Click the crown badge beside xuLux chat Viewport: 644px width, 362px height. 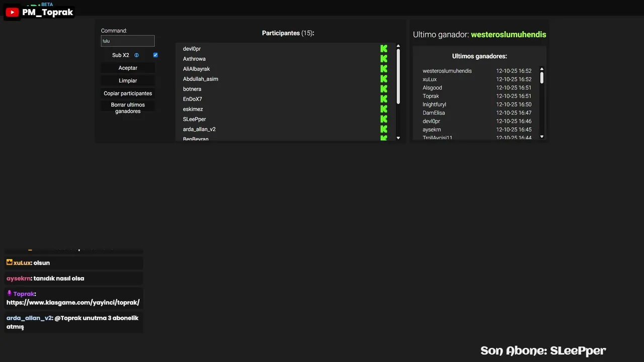click(x=9, y=262)
